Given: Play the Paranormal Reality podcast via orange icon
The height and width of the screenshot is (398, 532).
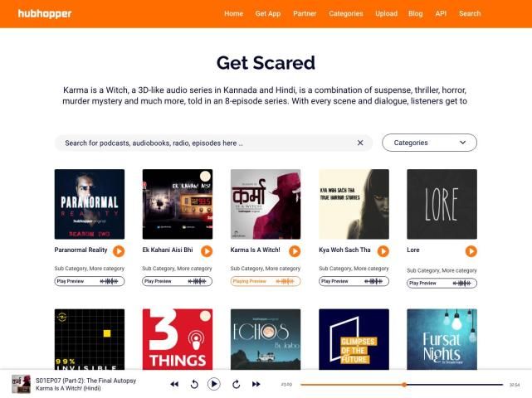Looking at the screenshot, I should click(x=119, y=251).
